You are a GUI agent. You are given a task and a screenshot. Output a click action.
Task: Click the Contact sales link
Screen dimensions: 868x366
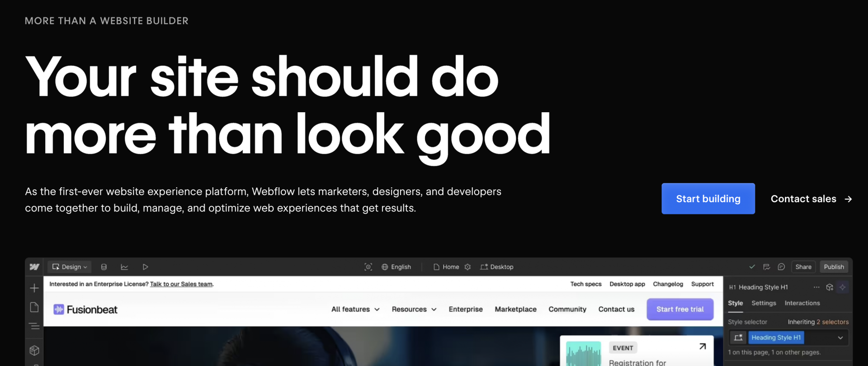click(x=811, y=199)
